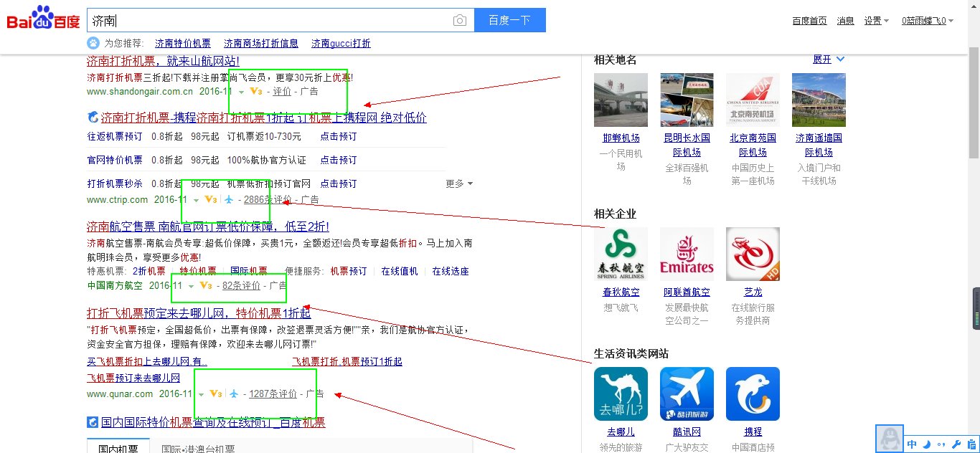Click the Emirates (阿联酋航空) logo
Image resolution: width=980 pixels, height=453 pixels.
point(686,253)
